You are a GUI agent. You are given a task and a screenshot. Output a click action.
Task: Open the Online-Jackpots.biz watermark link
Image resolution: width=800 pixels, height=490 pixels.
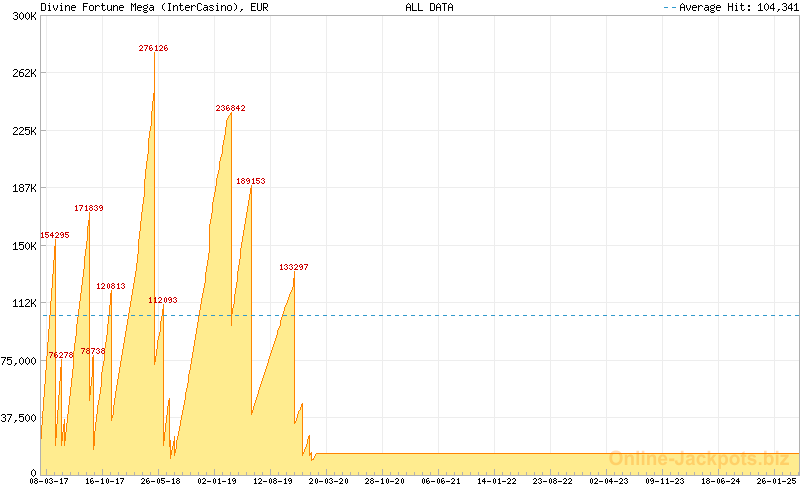[x=699, y=458]
